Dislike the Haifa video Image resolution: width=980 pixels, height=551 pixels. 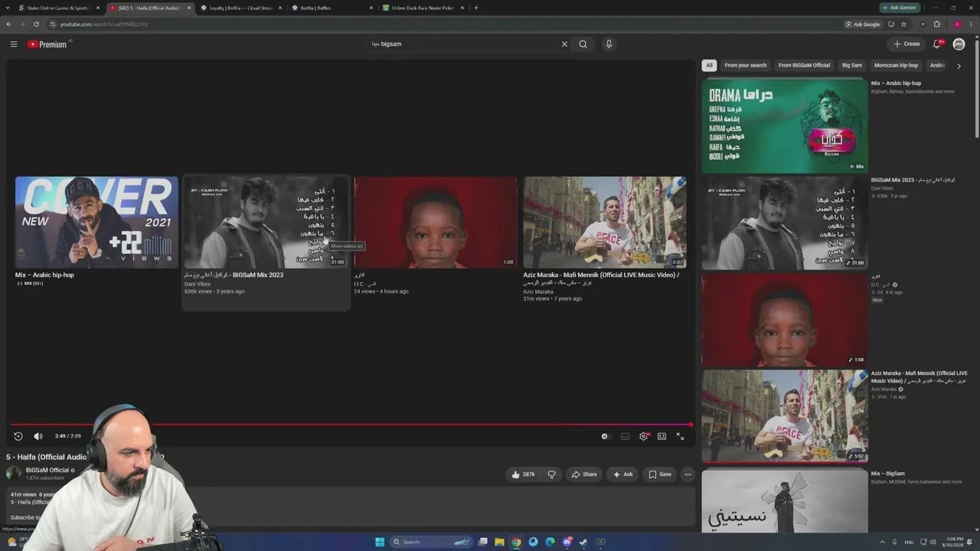click(x=551, y=474)
